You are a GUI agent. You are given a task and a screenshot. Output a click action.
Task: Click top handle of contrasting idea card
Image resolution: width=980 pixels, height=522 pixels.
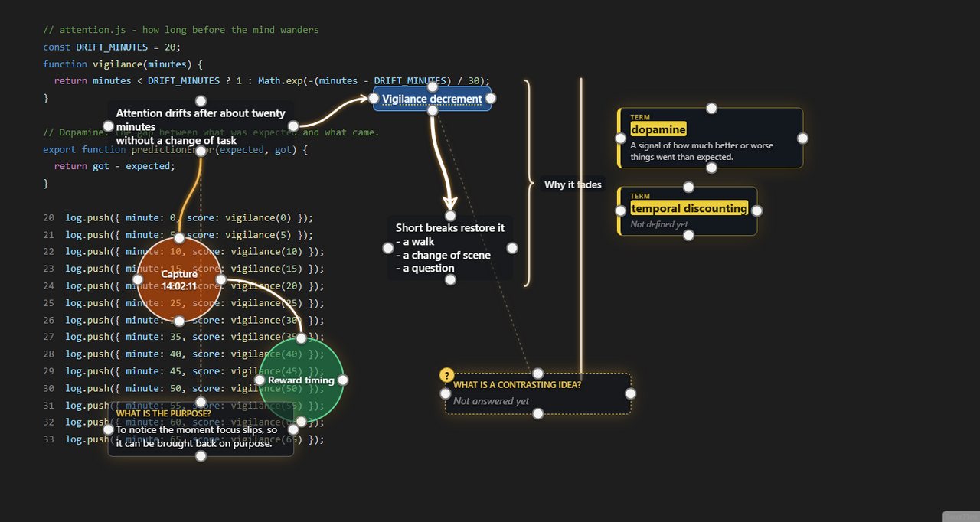coord(538,374)
